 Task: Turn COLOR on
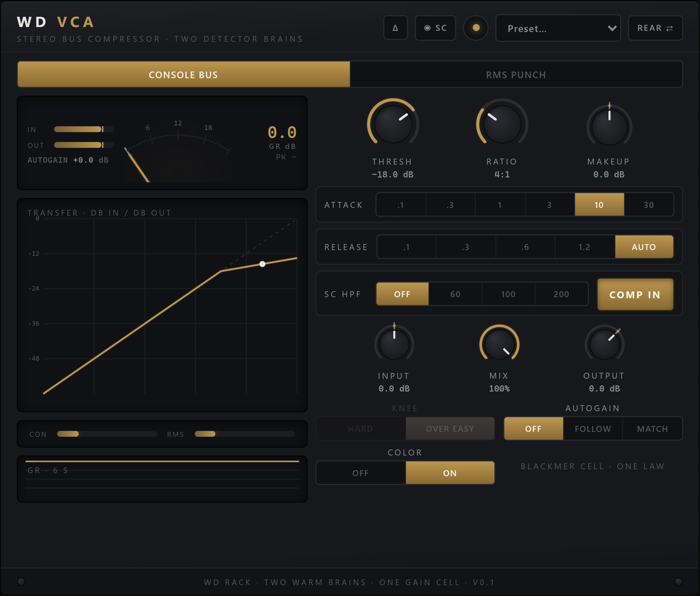pyautogui.click(x=450, y=473)
